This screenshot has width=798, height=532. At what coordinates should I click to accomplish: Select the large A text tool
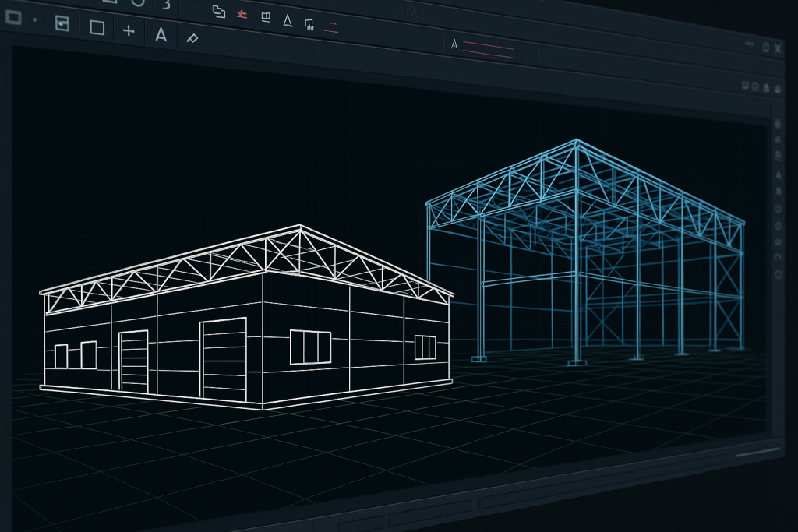click(161, 34)
